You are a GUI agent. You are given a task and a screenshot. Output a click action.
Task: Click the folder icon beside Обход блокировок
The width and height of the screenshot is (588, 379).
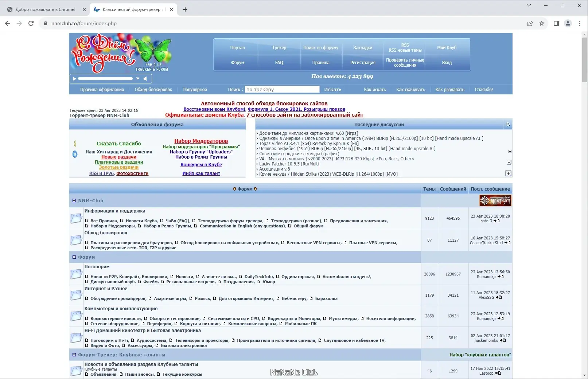[x=76, y=241]
